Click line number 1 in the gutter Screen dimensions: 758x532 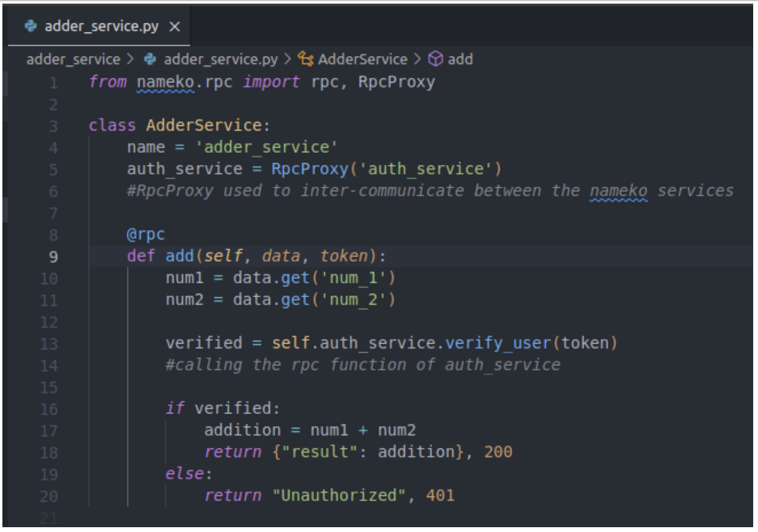click(54, 82)
